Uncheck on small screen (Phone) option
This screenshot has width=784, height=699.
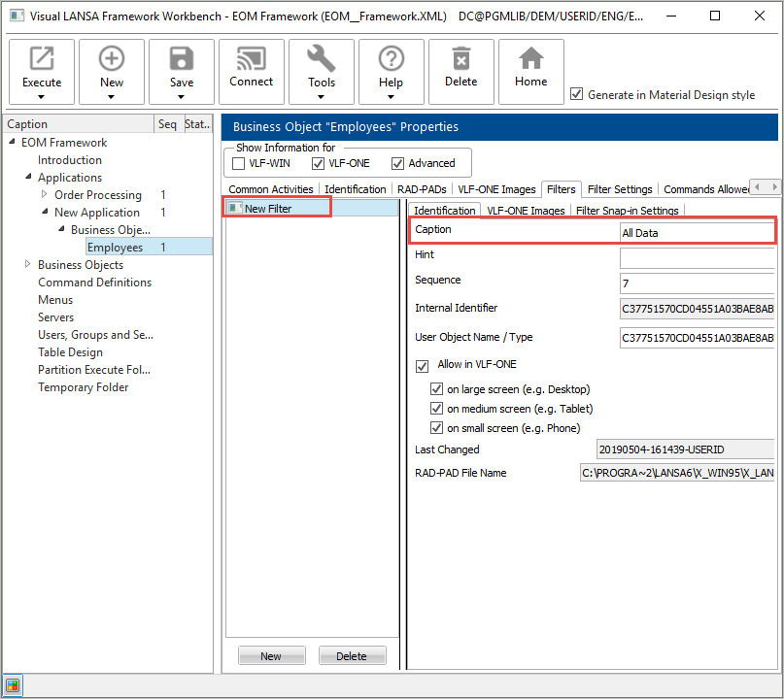436,428
